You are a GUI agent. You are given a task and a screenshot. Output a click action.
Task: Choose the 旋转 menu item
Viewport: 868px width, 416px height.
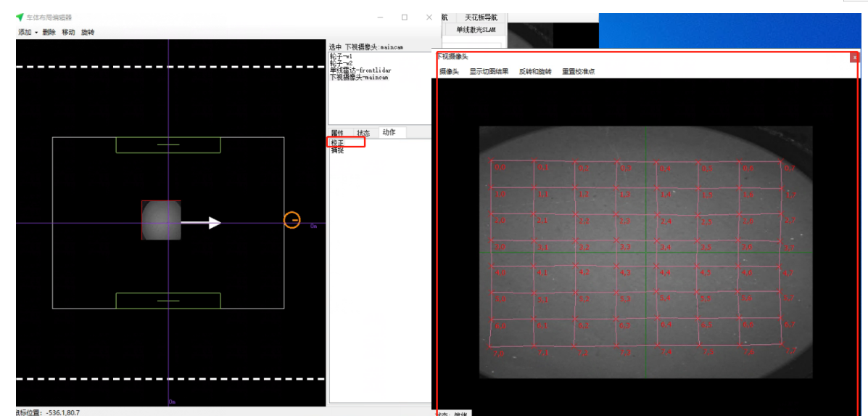[88, 33]
